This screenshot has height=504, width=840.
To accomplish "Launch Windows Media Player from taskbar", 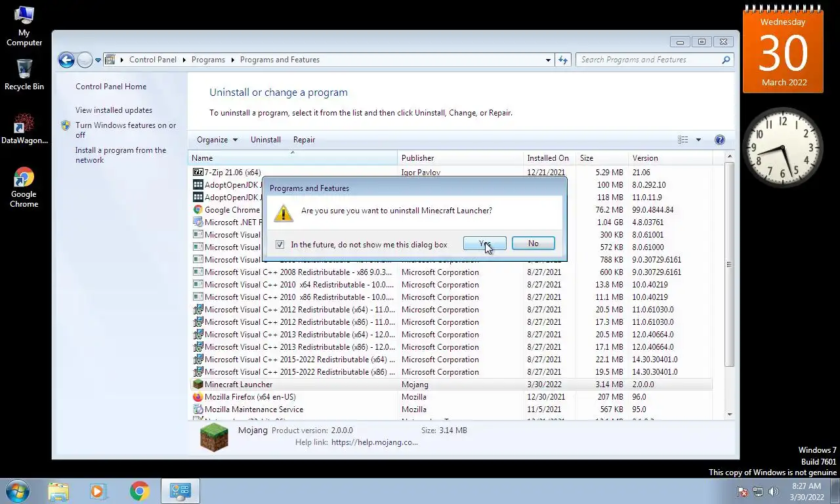I will (x=98, y=491).
